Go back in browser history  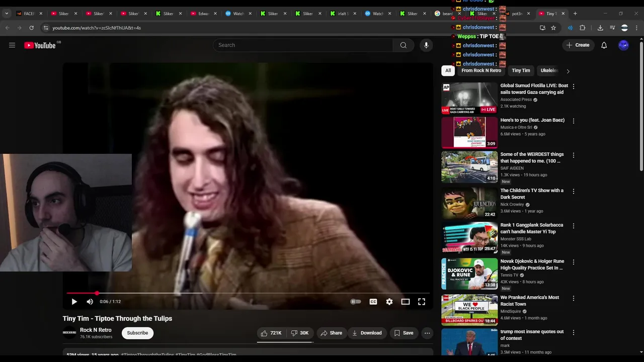8,28
